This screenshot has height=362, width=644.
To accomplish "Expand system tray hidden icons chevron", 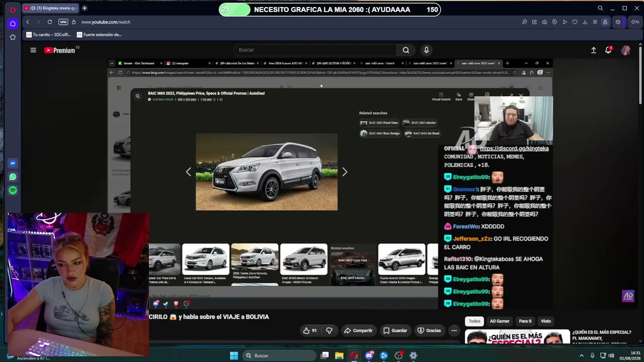I will pos(583,355).
